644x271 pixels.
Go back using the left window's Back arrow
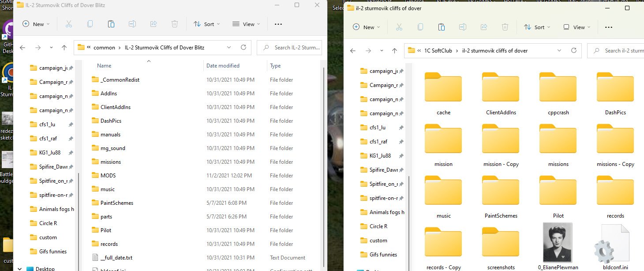click(22, 48)
